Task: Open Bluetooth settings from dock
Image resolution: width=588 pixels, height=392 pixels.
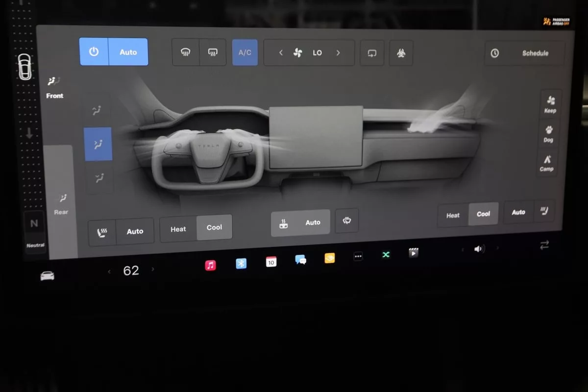Action: click(241, 264)
